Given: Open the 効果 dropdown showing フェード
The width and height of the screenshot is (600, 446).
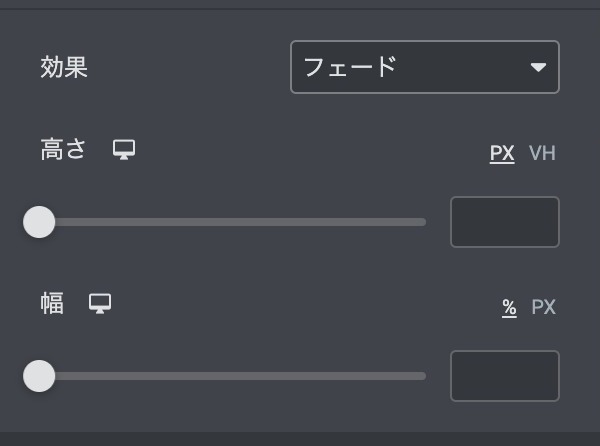Looking at the screenshot, I should [424, 67].
